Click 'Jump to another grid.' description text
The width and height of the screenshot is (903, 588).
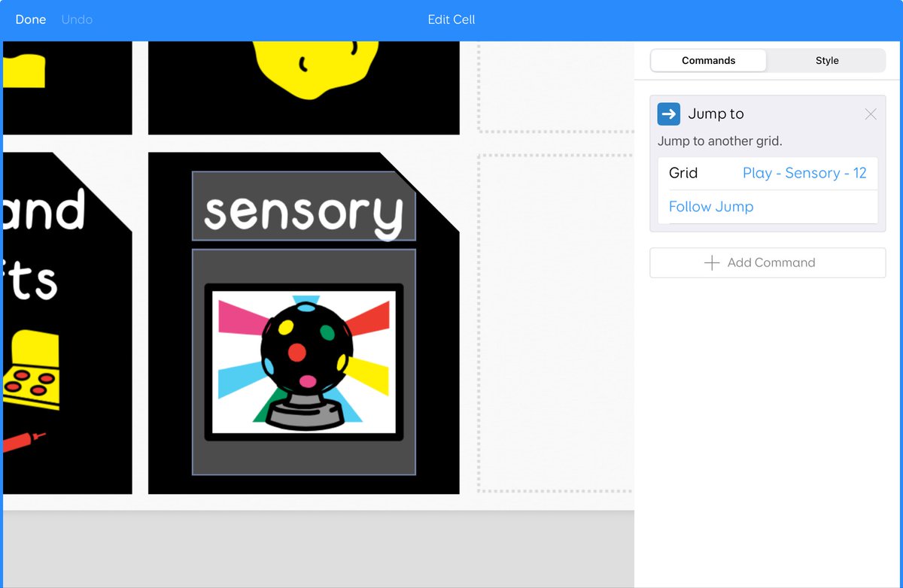pyautogui.click(x=719, y=141)
